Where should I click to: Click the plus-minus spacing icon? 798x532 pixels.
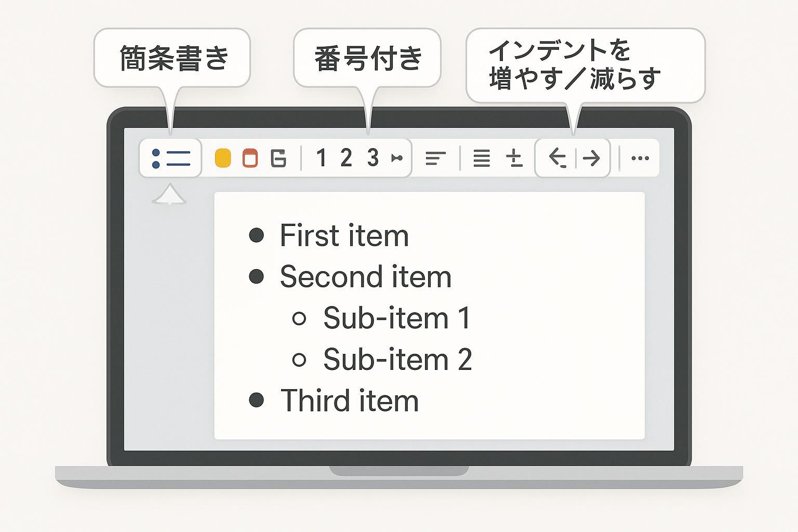[514, 158]
